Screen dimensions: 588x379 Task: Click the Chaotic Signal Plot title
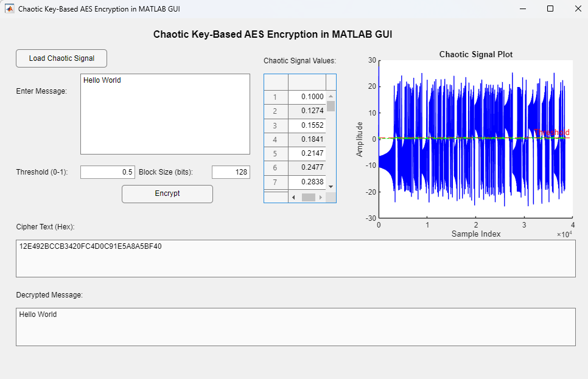tap(476, 54)
